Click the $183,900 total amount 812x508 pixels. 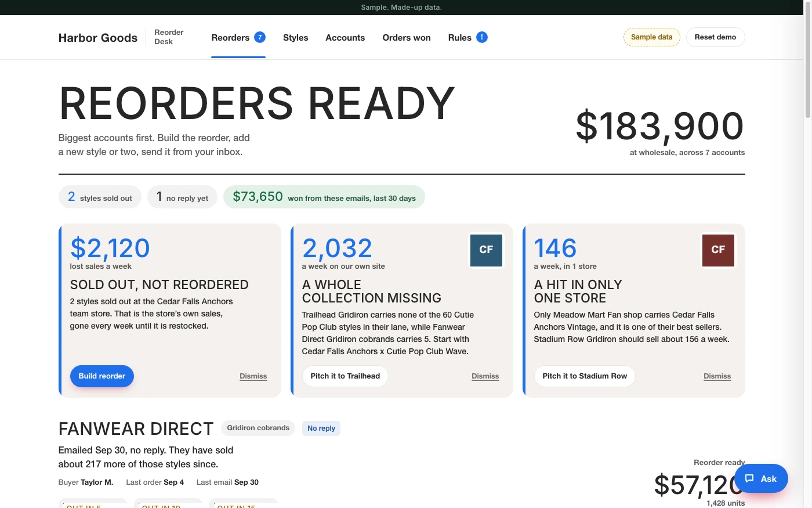click(x=659, y=126)
